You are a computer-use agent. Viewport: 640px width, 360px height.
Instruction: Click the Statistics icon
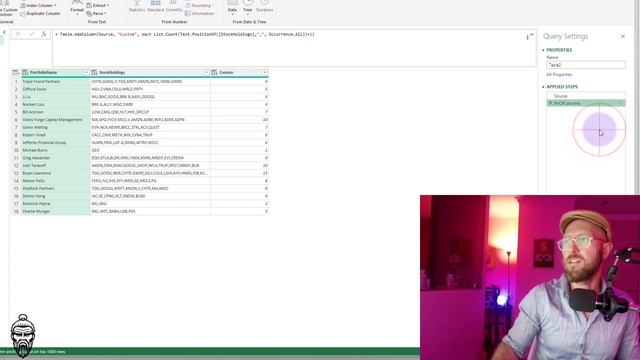(x=137, y=6)
